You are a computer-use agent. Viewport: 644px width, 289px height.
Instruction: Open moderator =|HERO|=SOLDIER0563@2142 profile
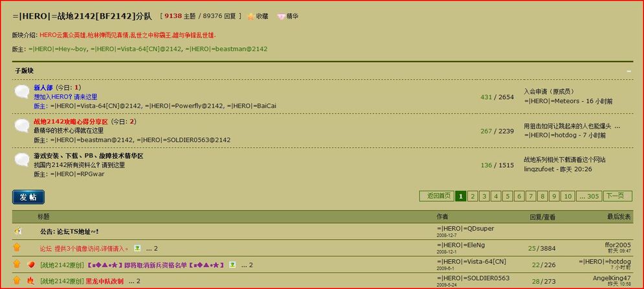pos(184,140)
